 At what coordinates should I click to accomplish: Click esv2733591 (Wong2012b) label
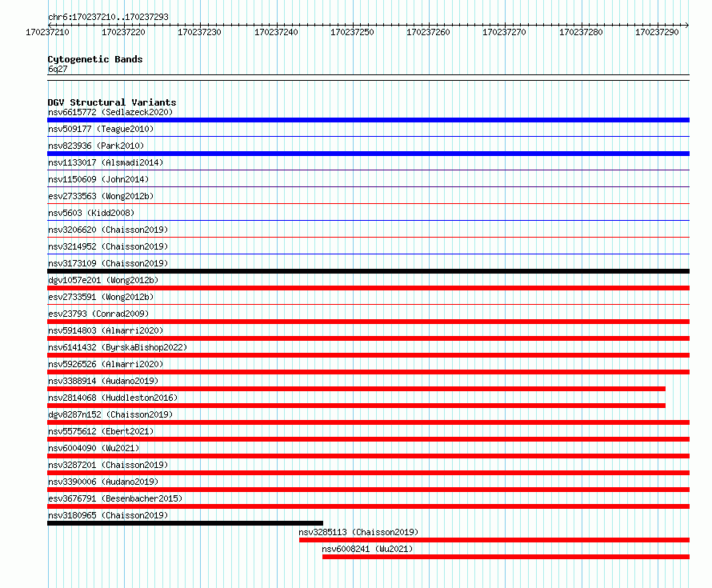(101, 297)
